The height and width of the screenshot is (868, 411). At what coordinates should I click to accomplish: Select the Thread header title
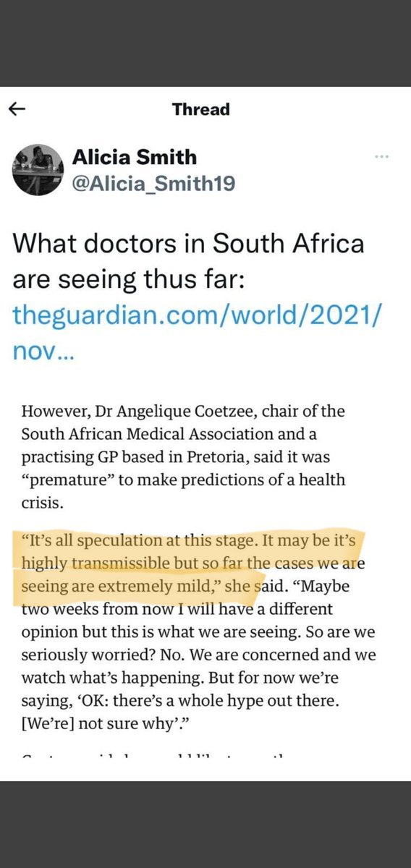(200, 109)
